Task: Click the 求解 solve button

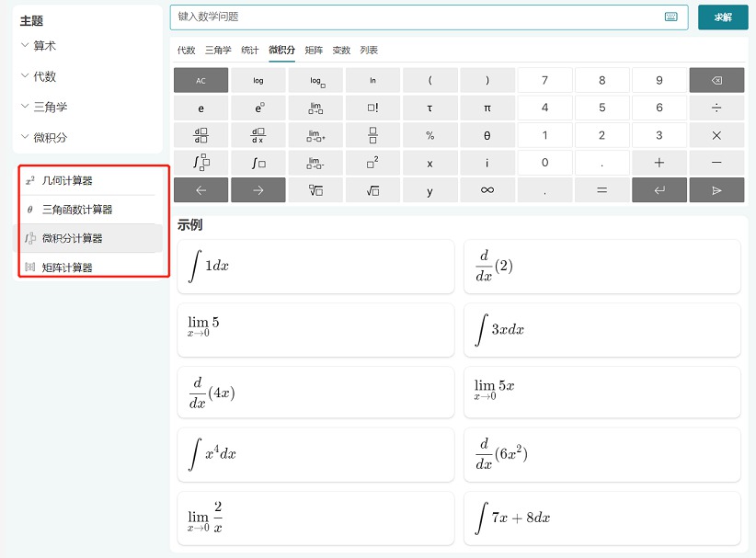Action: [723, 17]
